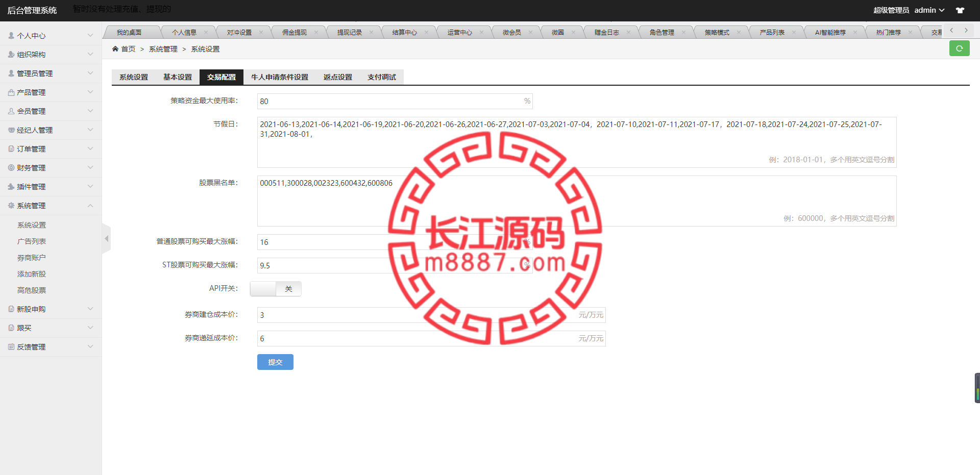Close the 热门推荐 tab
Viewport: 980px width, 475px height.
(x=910, y=32)
